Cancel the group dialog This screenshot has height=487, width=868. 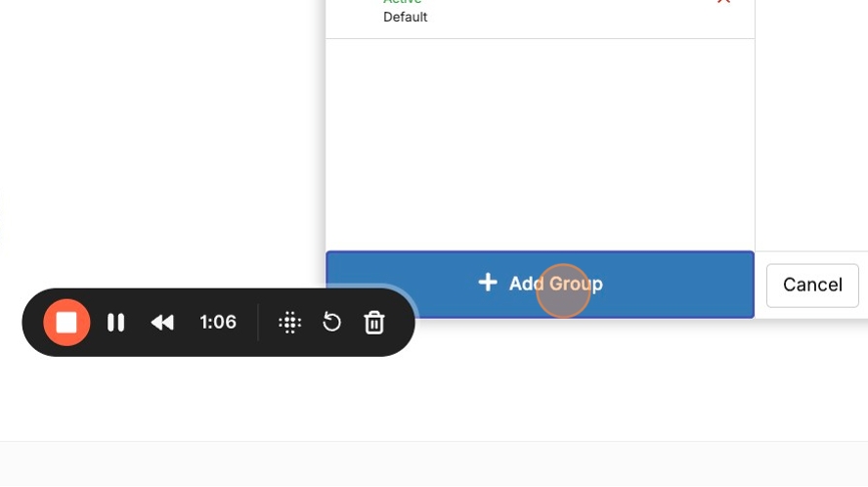(812, 285)
